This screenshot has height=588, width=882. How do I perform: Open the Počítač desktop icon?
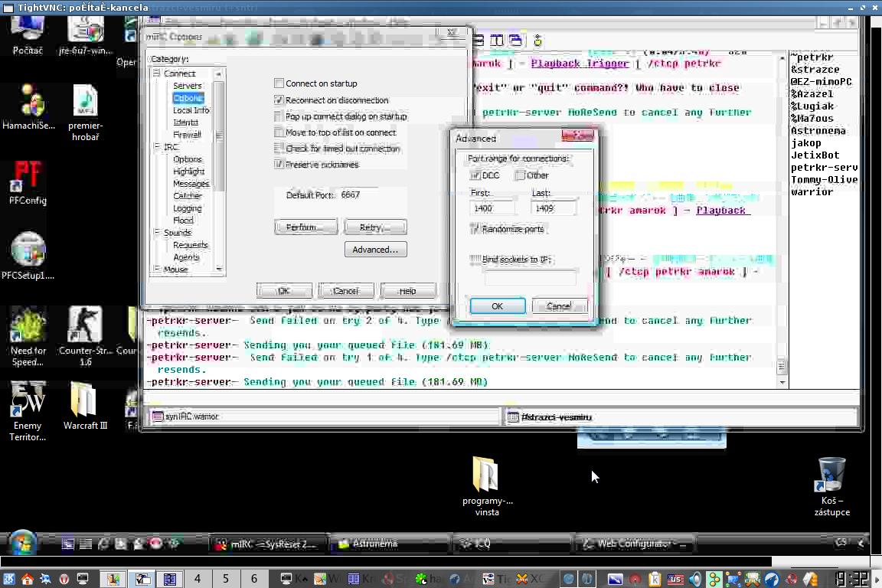[x=27, y=34]
